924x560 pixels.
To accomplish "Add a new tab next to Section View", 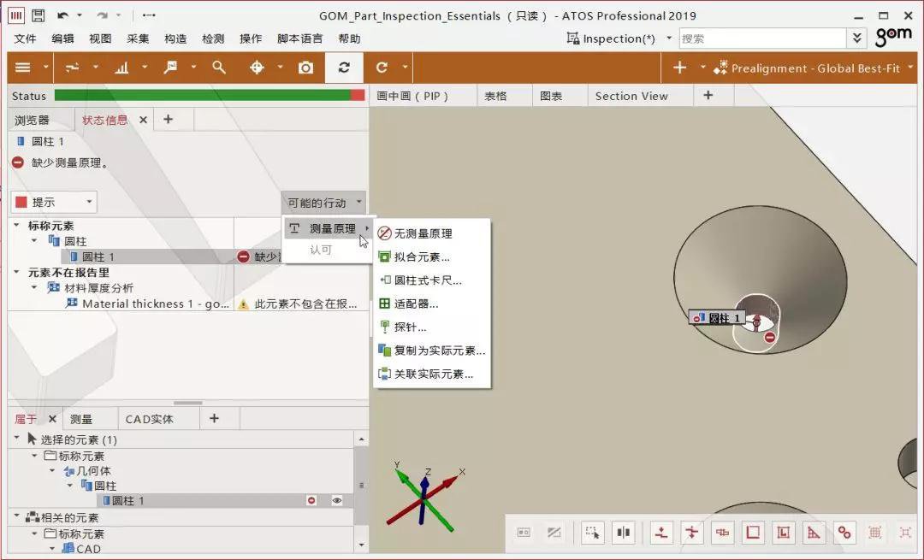I will tap(708, 96).
